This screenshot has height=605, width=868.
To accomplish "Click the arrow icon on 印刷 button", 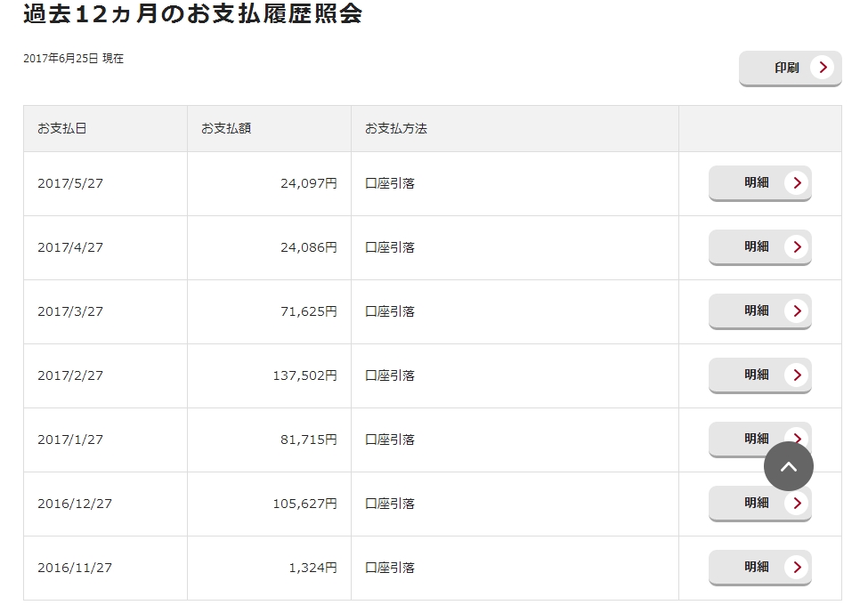I will click(823, 68).
